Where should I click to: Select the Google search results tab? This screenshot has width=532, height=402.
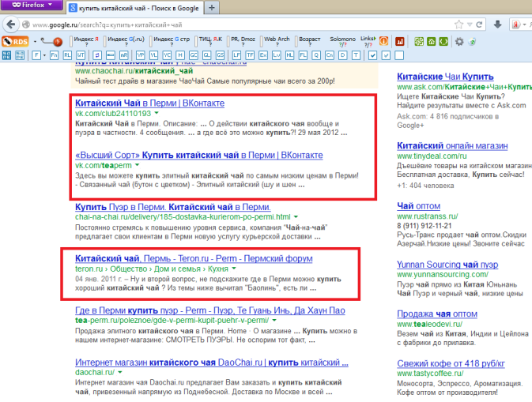(135, 7)
